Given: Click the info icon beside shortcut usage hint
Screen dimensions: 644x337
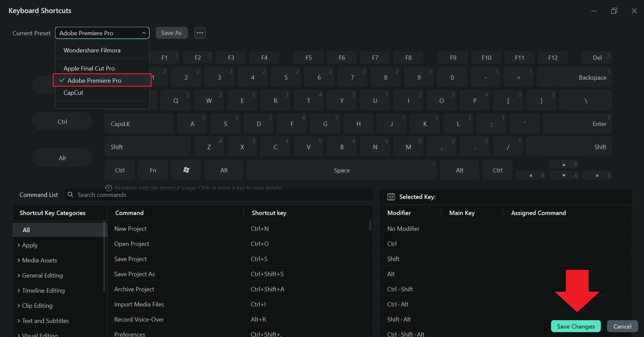Looking at the screenshot, I should pos(109,188).
